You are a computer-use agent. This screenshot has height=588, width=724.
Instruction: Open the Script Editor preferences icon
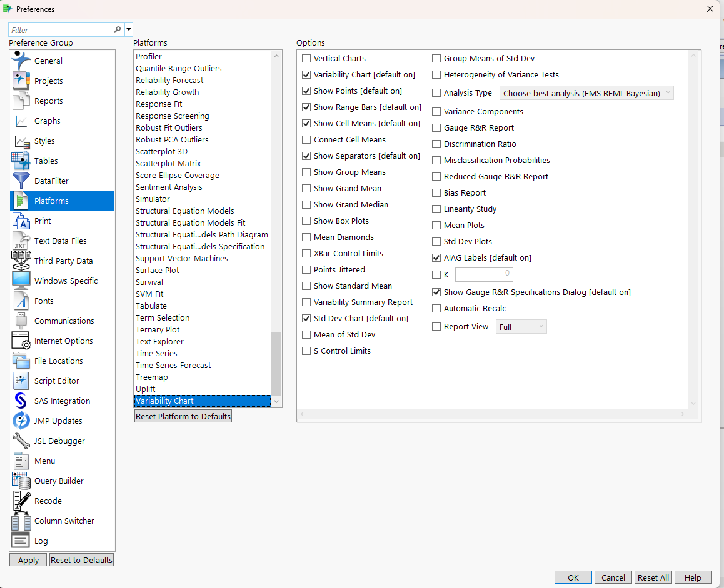(x=21, y=381)
